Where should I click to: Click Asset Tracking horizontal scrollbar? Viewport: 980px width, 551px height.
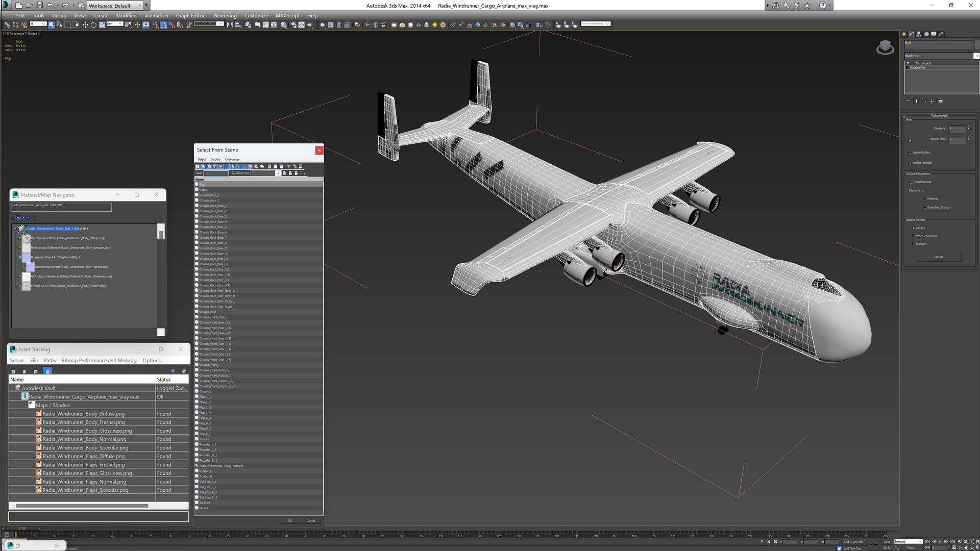[82, 506]
